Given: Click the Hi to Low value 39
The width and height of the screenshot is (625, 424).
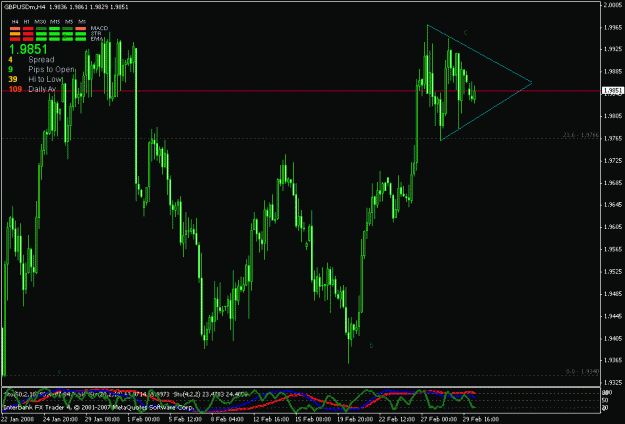Looking at the screenshot, I should (13, 79).
